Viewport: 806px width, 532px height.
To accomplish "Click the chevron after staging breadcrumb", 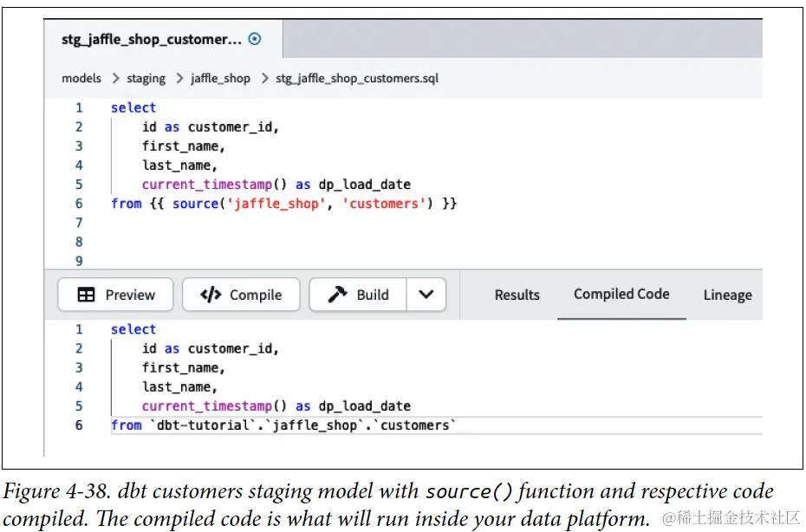I will coord(179,78).
